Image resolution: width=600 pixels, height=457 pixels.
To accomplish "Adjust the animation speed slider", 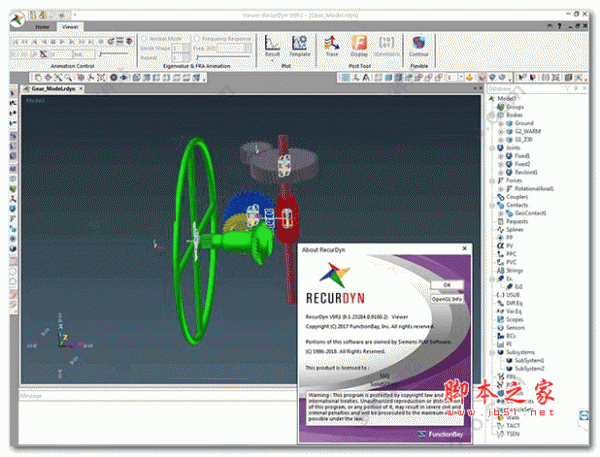I will (114, 54).
